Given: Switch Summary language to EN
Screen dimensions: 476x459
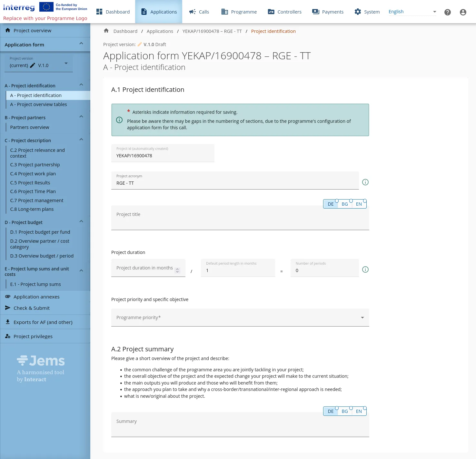Looking at the screenshot, I should (359, 411).
